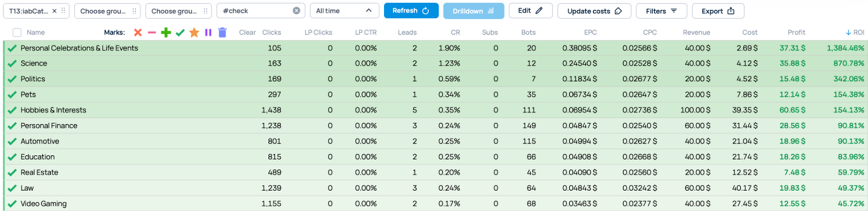Click check mark on Personal Celebrations row

(x=12, y=48)
